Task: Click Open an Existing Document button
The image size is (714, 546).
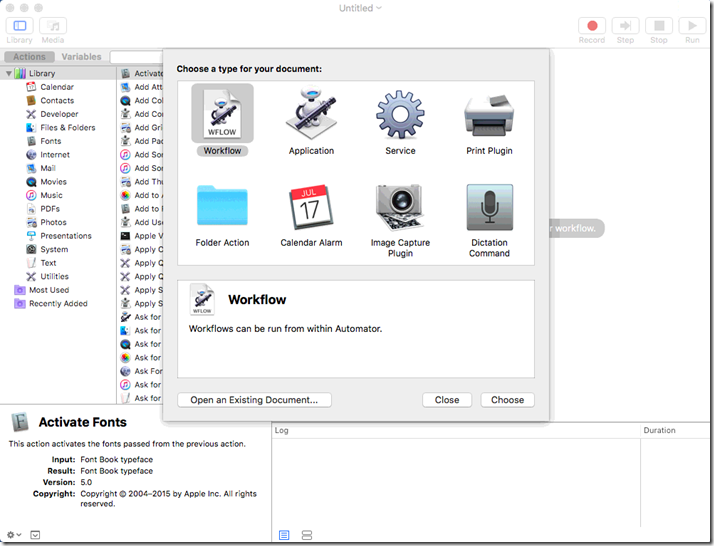Action: pyautogui.click(x=254, y=400)
